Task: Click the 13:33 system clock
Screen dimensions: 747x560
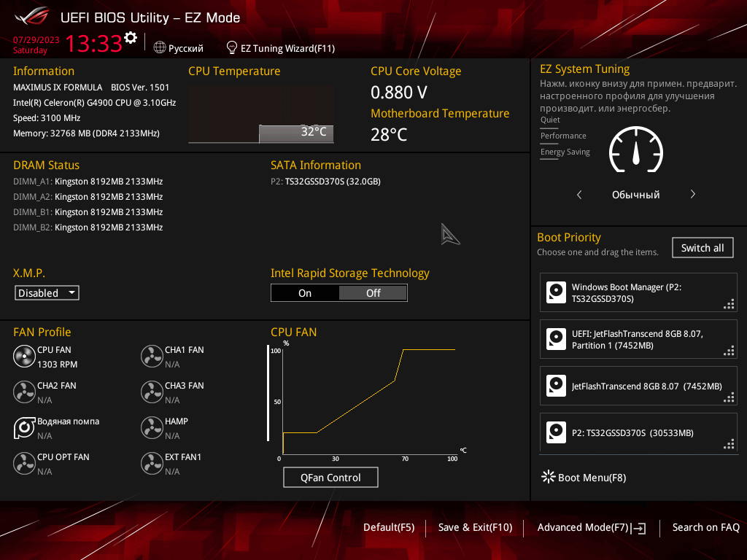Action: click(x=93, y=43)
